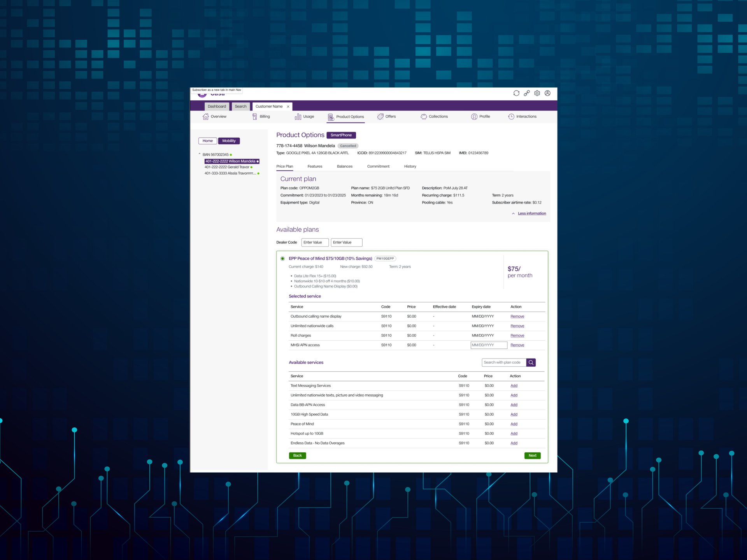Select the EPP Peace of Mind plan radio
747x560 pixels.
click(283, 259)
